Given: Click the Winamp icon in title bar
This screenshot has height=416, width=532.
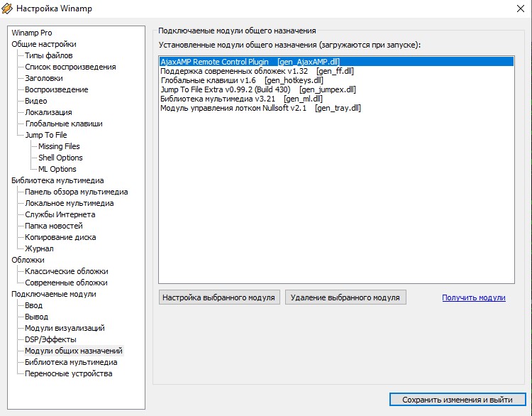Looking at the screenshot, I should (x=7, y=9).
